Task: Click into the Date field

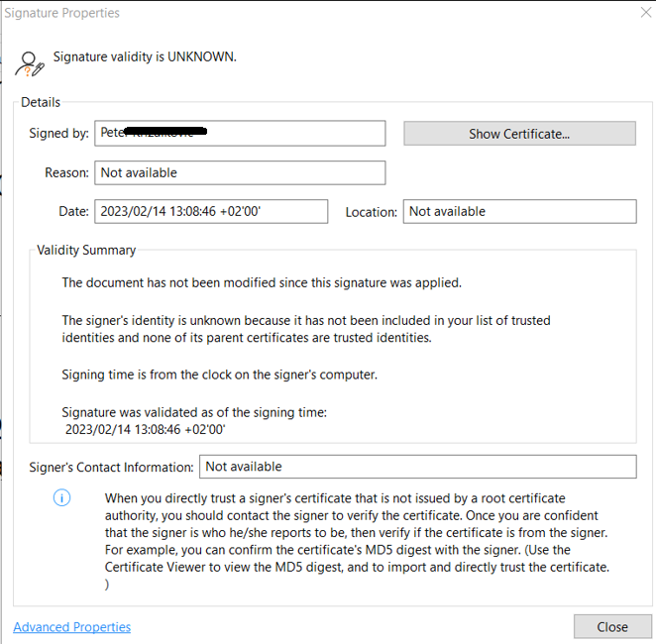Action: coord(210,211)
